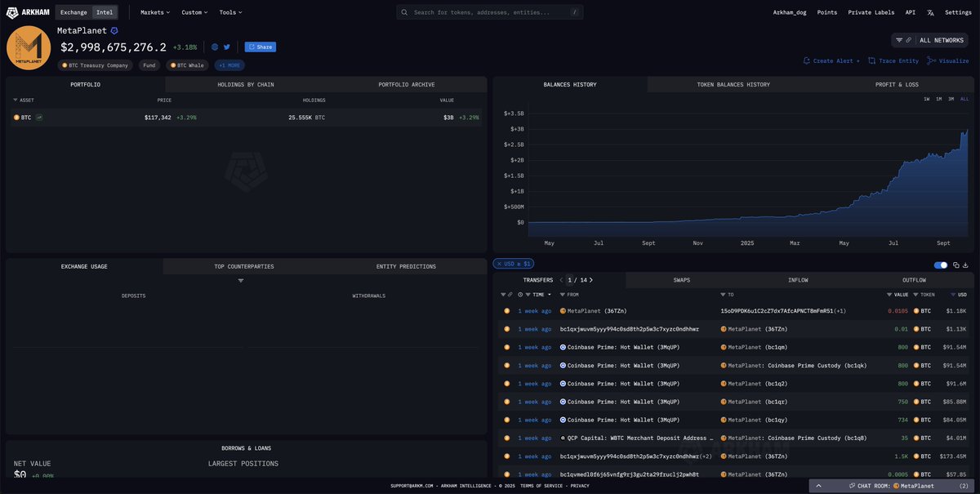Expand the +1 MORE tags

click(x=229, y=65)
